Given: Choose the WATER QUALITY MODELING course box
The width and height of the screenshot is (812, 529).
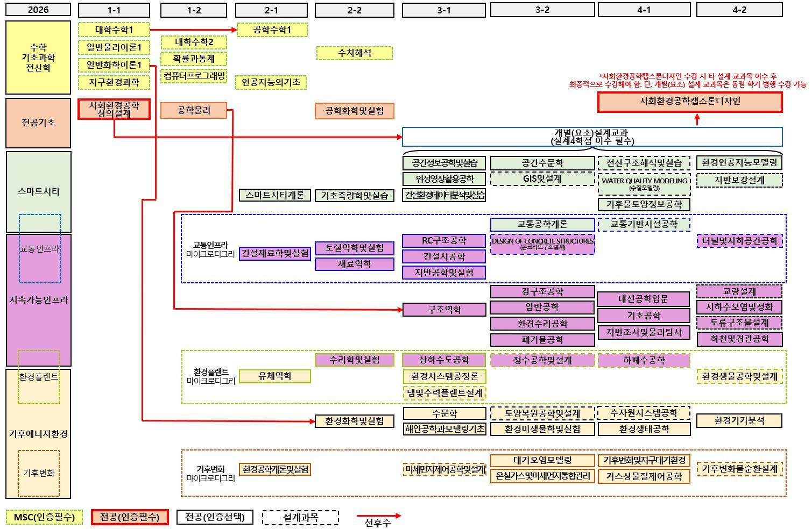Looking at the screenshot, I should (x=644, y=183).
